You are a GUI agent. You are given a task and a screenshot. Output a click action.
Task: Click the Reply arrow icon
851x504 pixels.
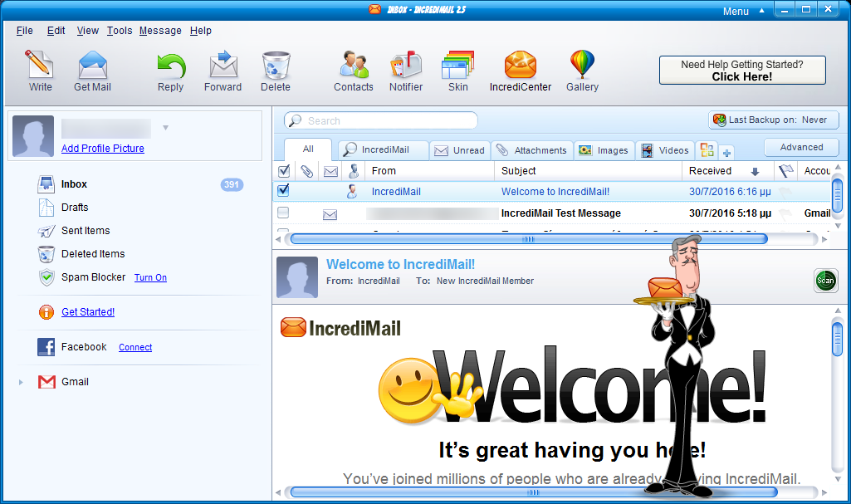(171, 66)
